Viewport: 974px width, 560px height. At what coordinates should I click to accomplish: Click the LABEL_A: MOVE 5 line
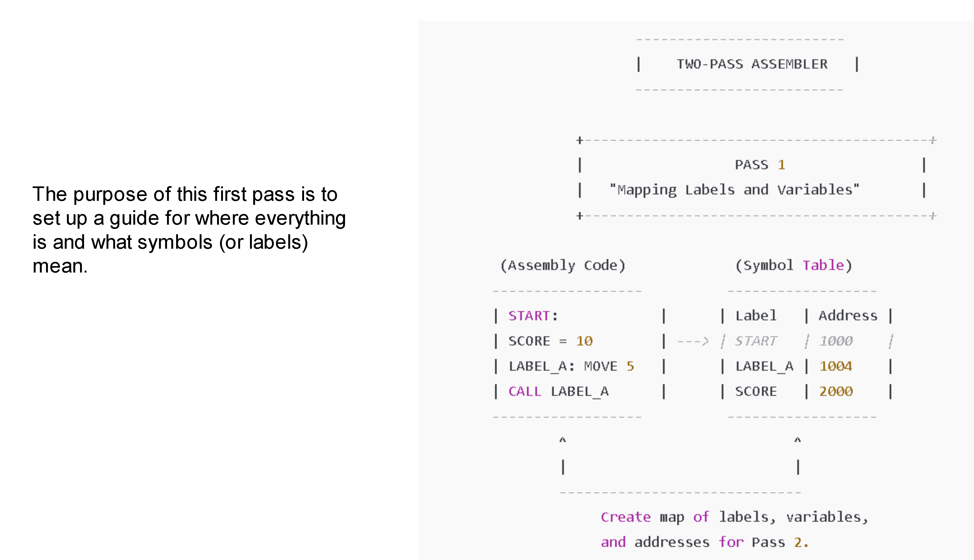point(571,366)
